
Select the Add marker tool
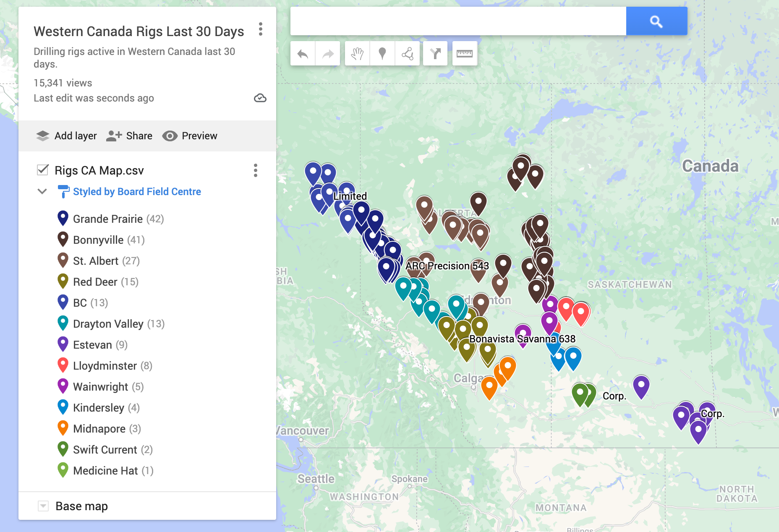382,53
